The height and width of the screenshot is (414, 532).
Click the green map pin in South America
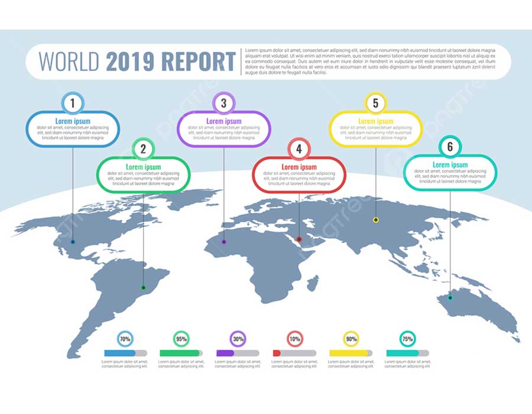coord(143,288)
